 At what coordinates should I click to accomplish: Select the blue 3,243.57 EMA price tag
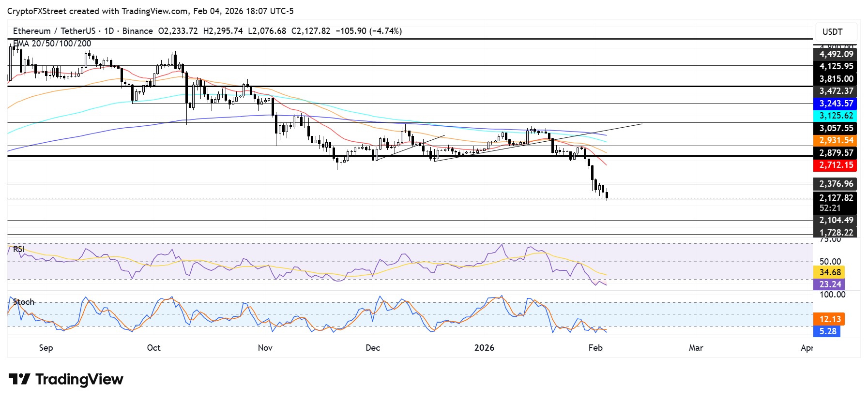[x=835, y=104]
